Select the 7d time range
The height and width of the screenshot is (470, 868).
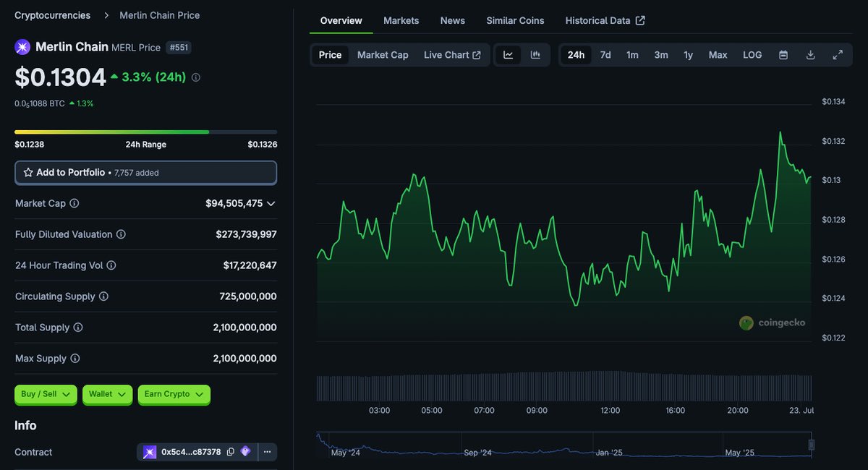click(x=605, y=55)
